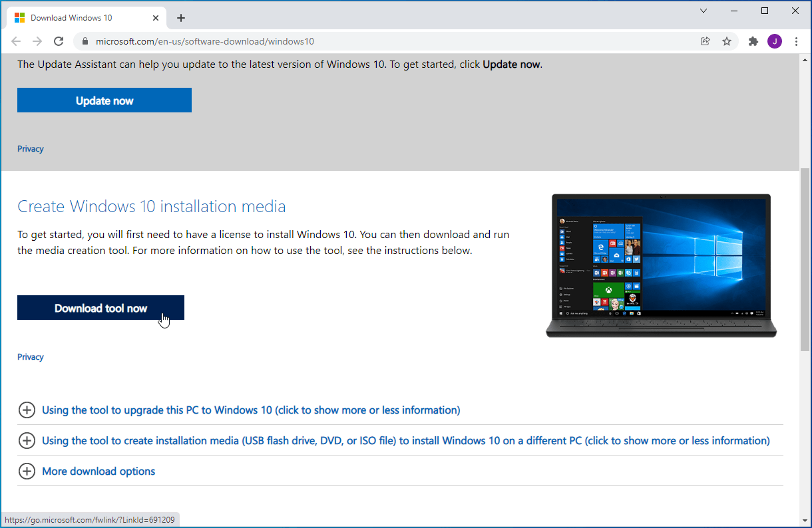This screenshot has width=812, height=528.
Task: Open the tab search chevron dropdown
Action: coord(704,11)
